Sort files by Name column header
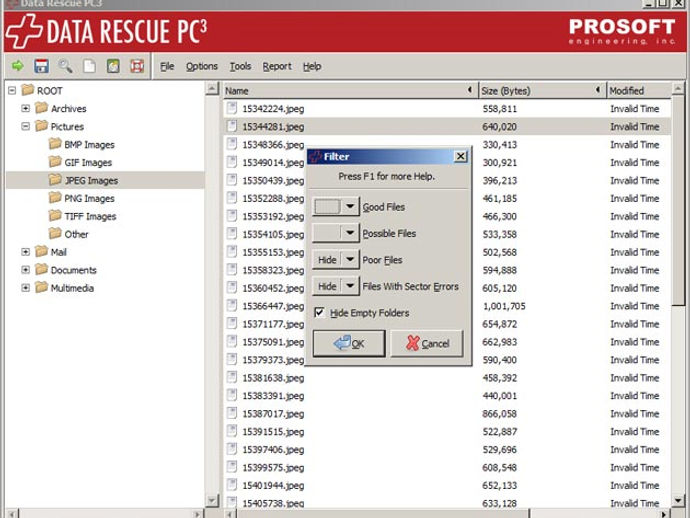 click(349, 91)
